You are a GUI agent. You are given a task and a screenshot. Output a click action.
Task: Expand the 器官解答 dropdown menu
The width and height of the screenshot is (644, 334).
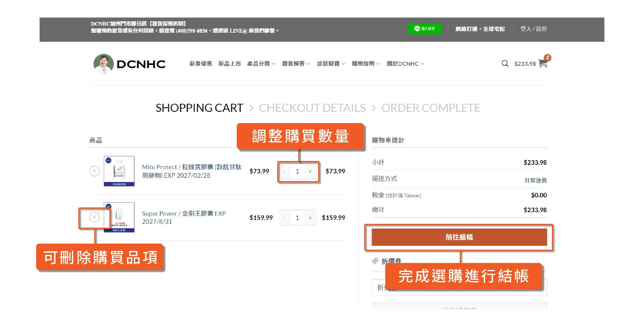coord(296,64)
